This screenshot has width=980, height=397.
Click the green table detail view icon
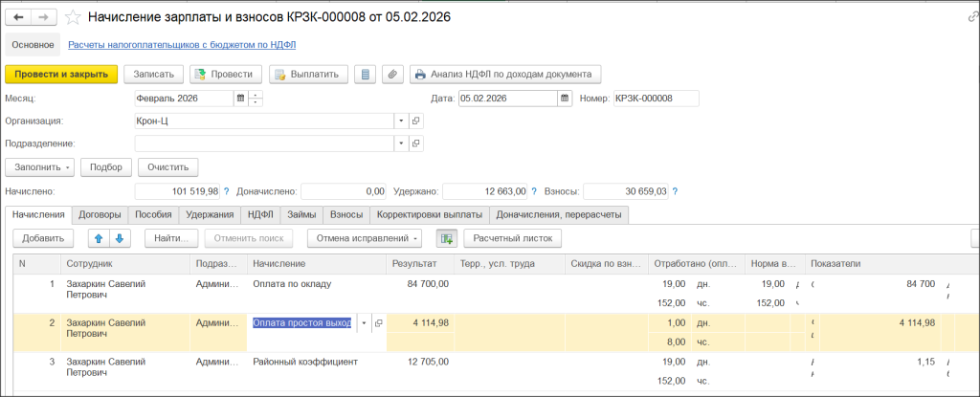(446, 237)
